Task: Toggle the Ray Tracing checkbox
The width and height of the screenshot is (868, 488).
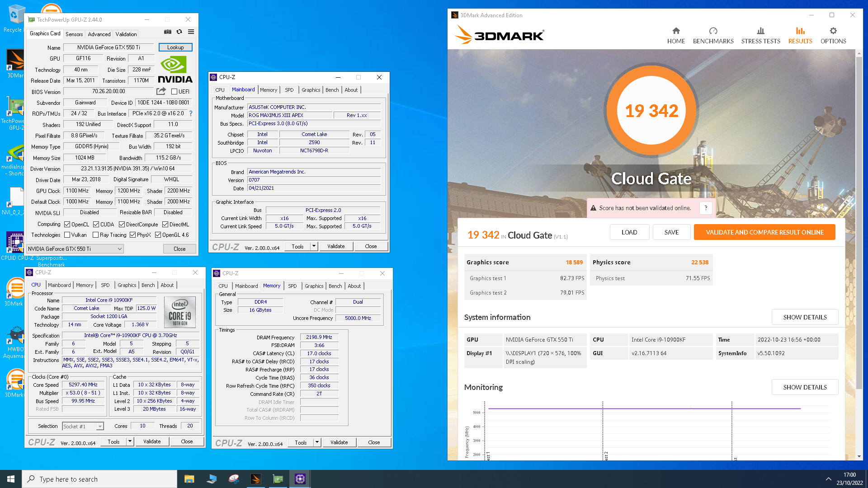Action: pos(95,235)
